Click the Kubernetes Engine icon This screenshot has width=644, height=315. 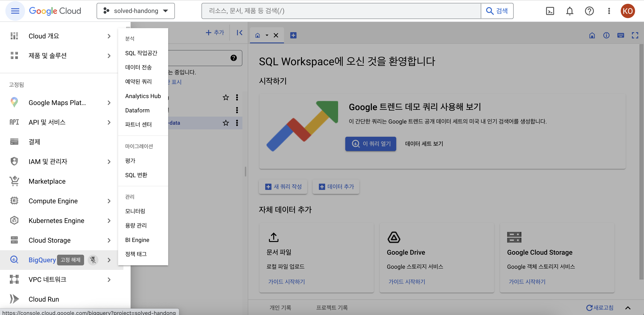[14, 220]
